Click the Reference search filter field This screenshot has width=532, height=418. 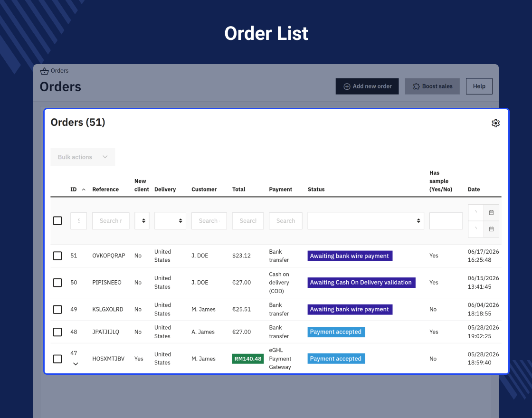pos(111,221)
